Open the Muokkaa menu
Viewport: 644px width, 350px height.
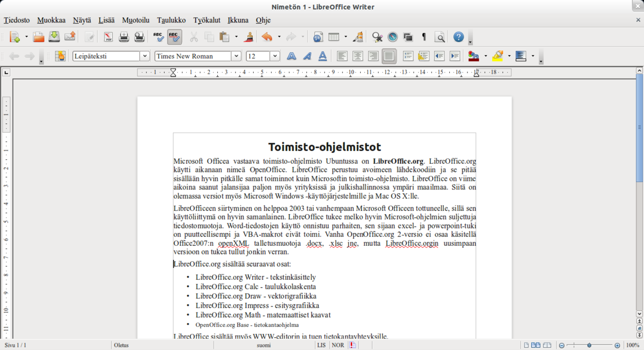coord(51,20)
